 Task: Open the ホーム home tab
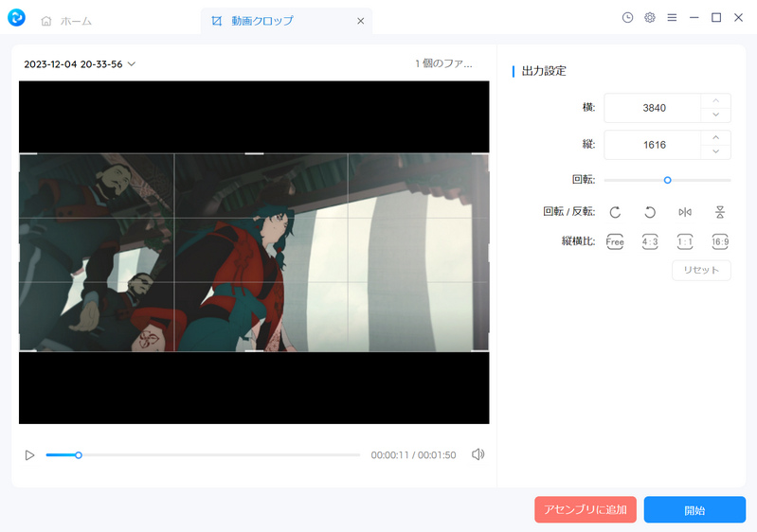[x=66, y=21]
